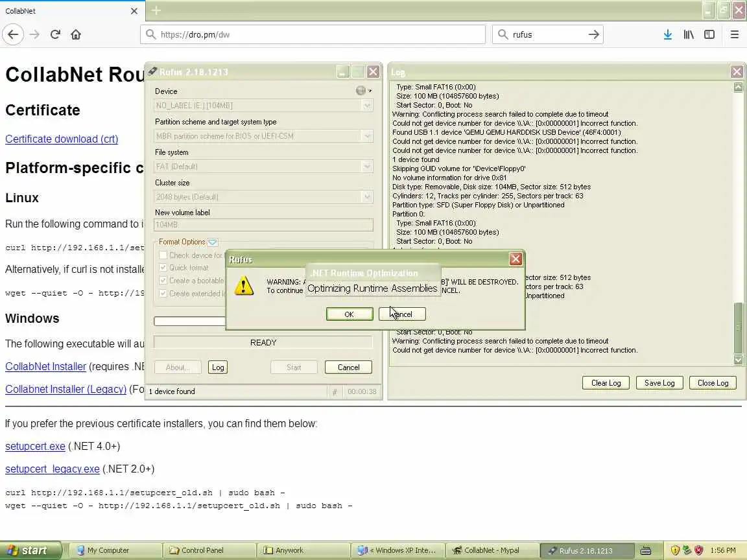The width and height of the screenshot is (747, 560).
Task: Open the browser library icon
Action: 689,34
